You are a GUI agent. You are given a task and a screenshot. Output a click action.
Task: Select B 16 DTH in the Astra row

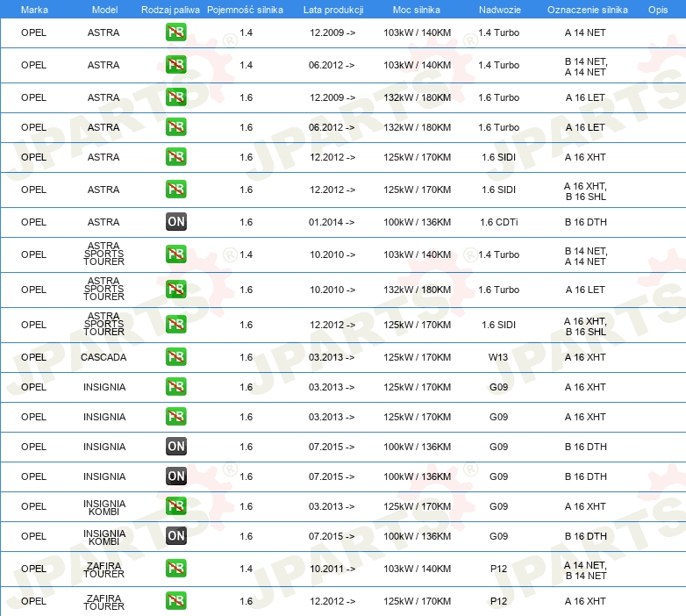click(585, 222)
